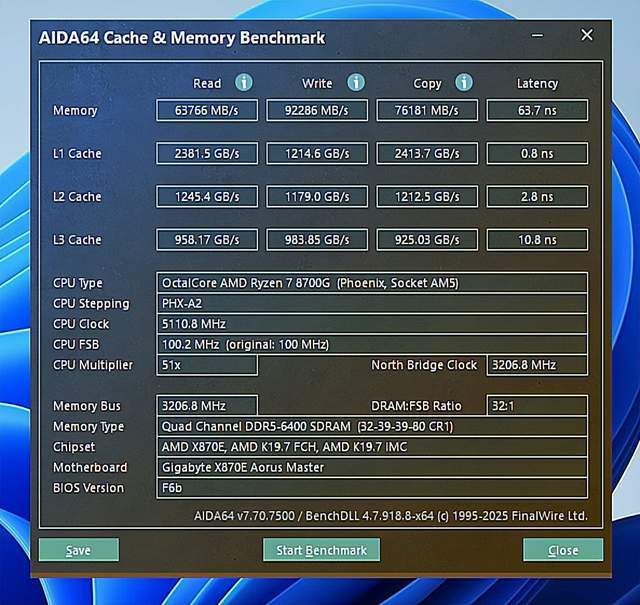This screenshot has width=640, height=605.
Task: Click Memory Type Quad Channel DDR5-6400 field
Action: coord(372,427)
